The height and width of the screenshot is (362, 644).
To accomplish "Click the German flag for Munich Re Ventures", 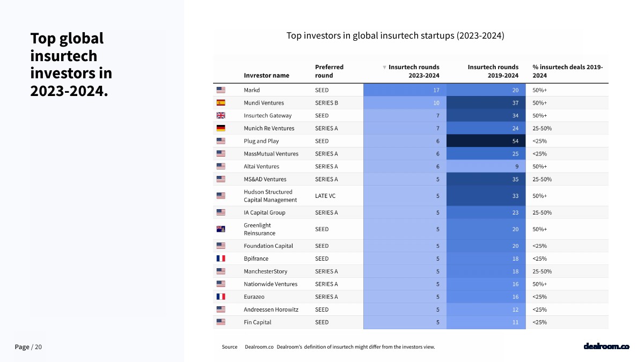I will pos(221,128).
